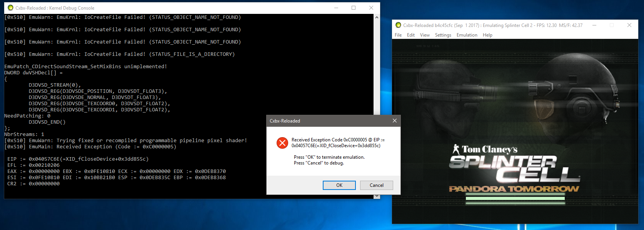The height and width of the screenshot is (230, 644).
Task: Click the 'DWORD dwVSHDecl[] =' console line
Action: (33, 73)
